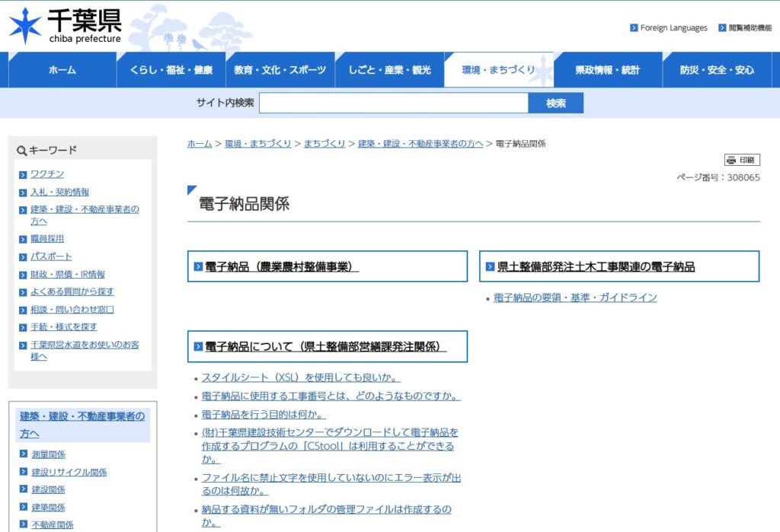Click arrow icon next to パスポート

click(23, 256)
